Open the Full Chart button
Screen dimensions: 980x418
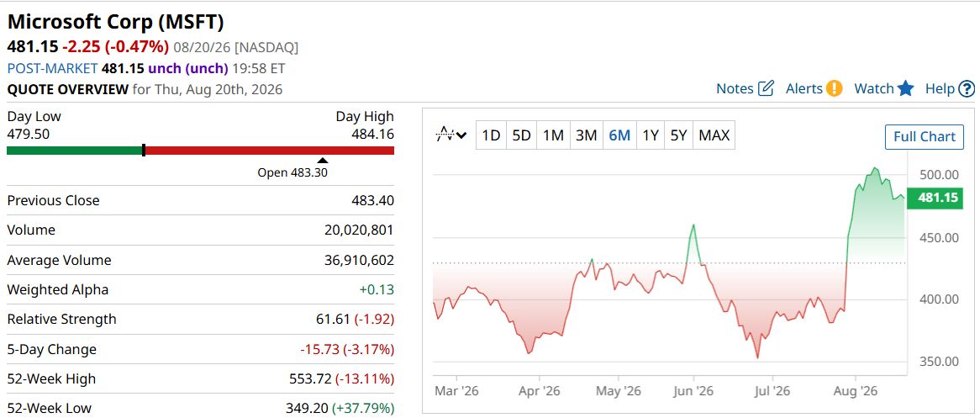click(x=925, y=137)
